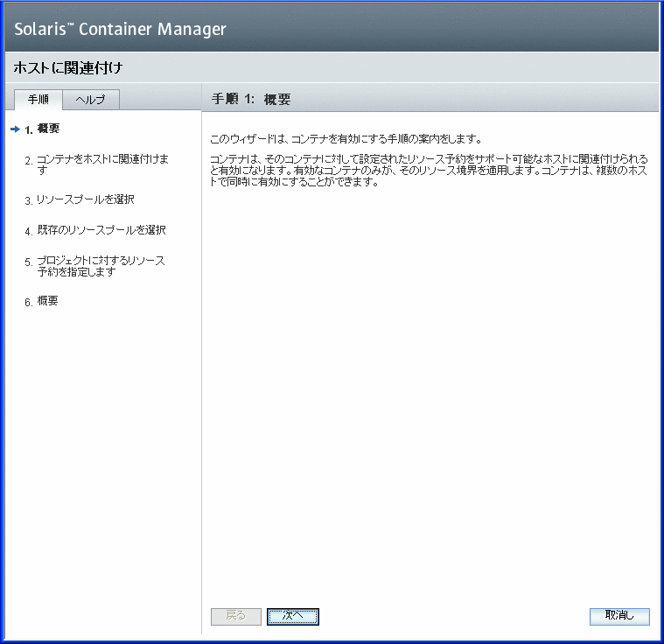Select step 1. 概要 in the list
Viewport: 664px width, 644px height.
(x=42, y=129)
